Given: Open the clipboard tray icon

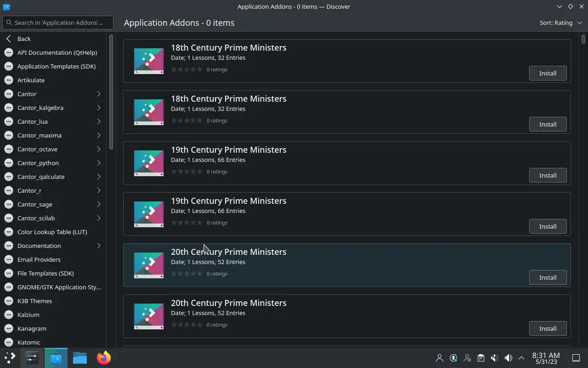Looking at the screenshot, I should [481, 358].
